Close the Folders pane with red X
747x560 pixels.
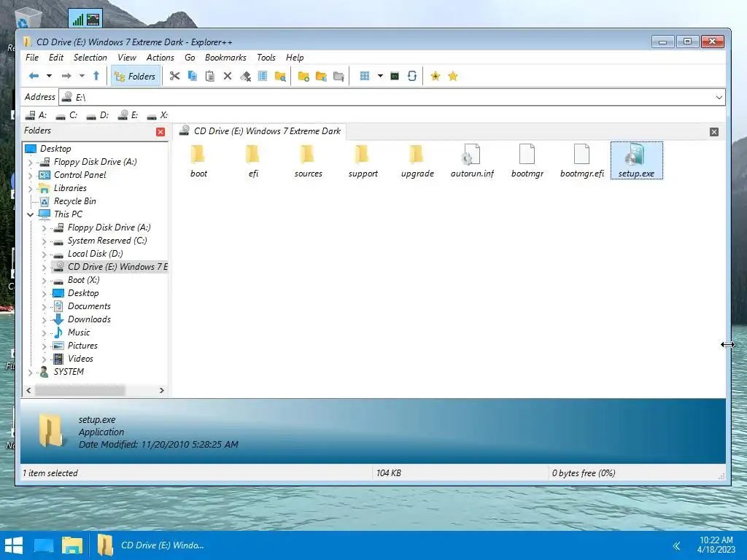tap(160, 132)
